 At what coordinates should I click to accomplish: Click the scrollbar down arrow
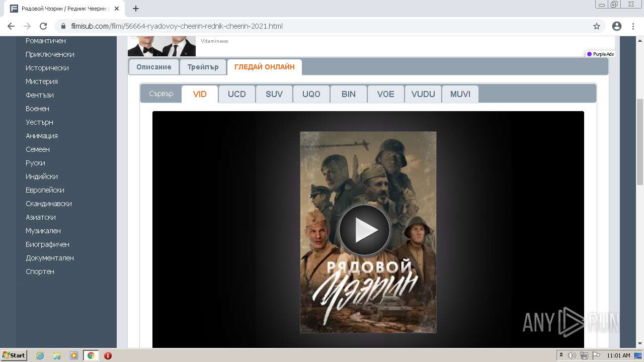click(640, 343)
